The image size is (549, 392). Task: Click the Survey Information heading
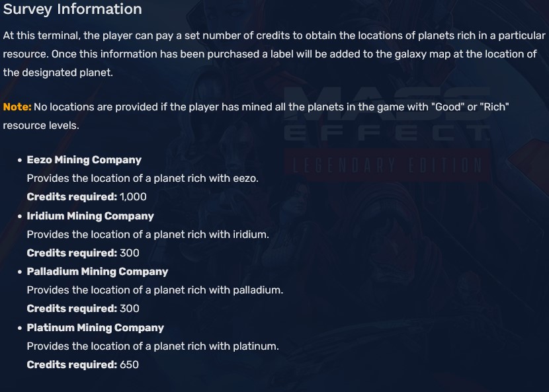click(72, 9)
